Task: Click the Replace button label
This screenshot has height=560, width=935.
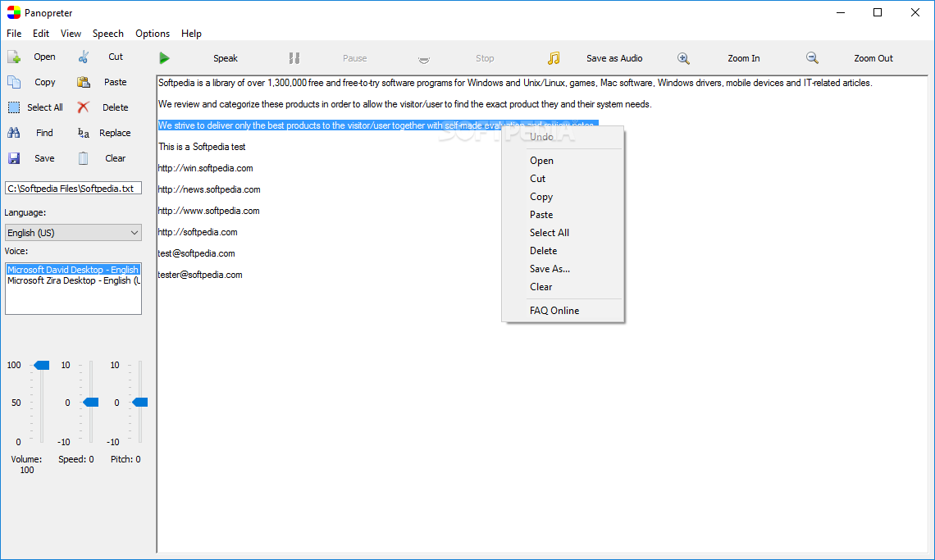Action: coord(115,133)
